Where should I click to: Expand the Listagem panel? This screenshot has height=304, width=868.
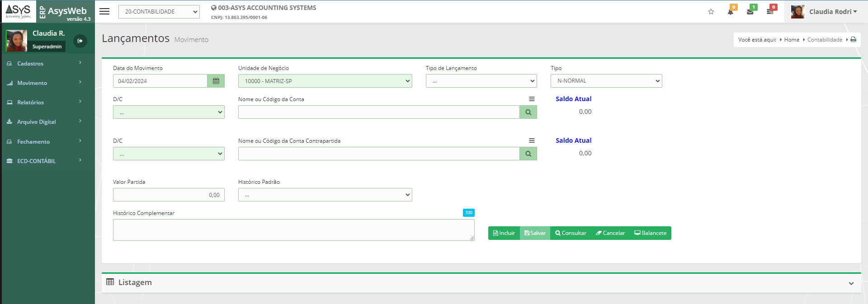(851, 283)
